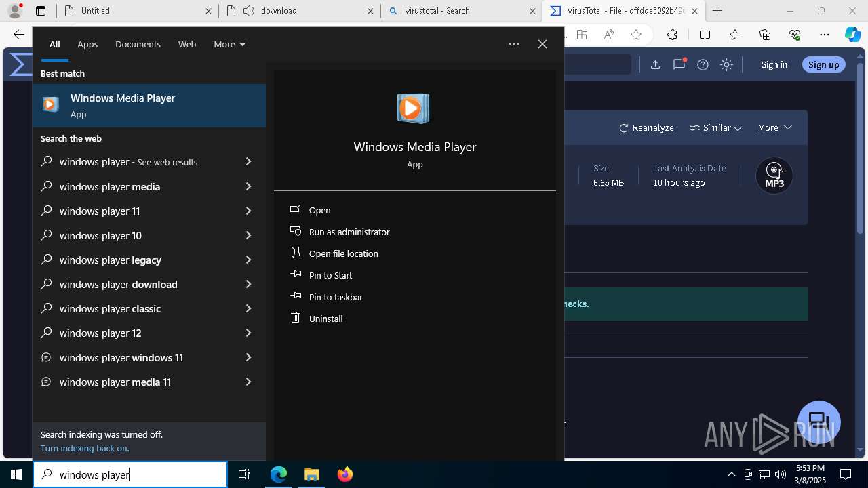Screen dimensions: 868x488
Task: Choose Open file location action
Action: point(343,253)
